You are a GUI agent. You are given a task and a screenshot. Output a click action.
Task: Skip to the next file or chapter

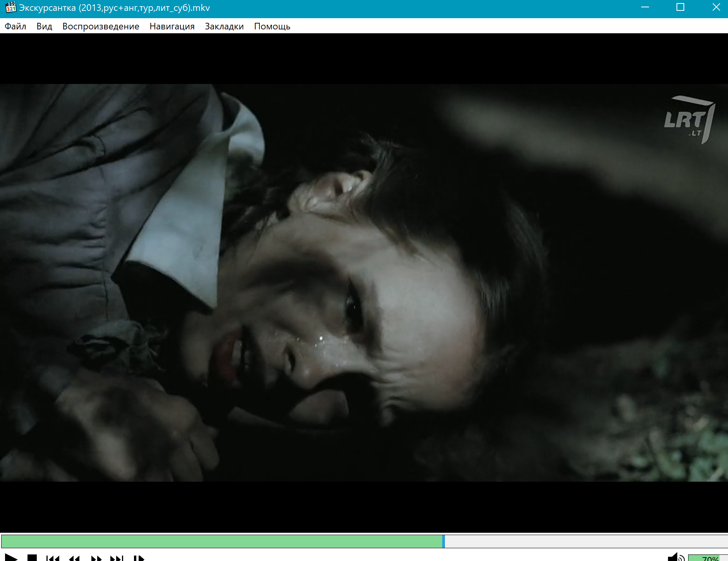[117, 558]
